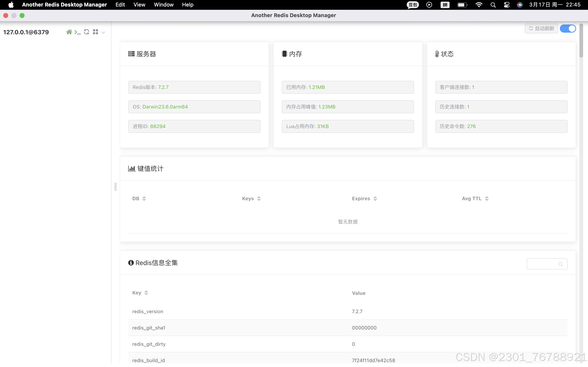Refresh the 127.0.0.1@6379 connection
588x367 pixels.
click(87, 32)
